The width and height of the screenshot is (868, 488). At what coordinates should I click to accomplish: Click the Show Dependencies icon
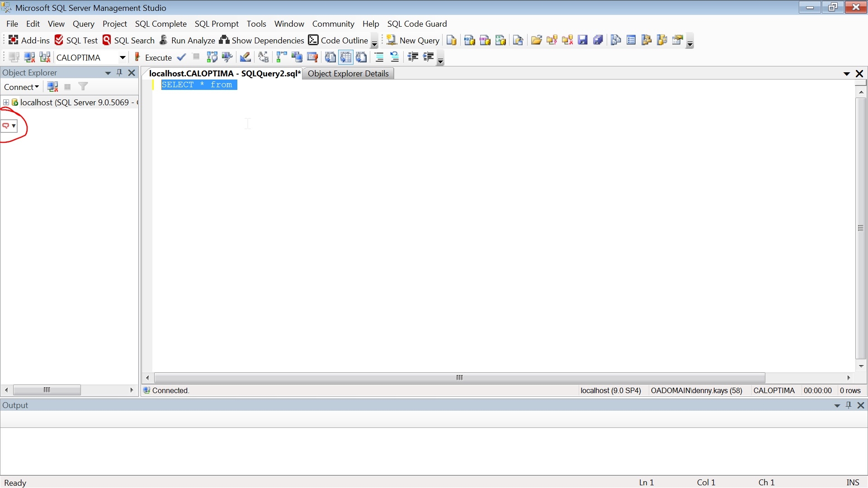(x=224, y=40)
